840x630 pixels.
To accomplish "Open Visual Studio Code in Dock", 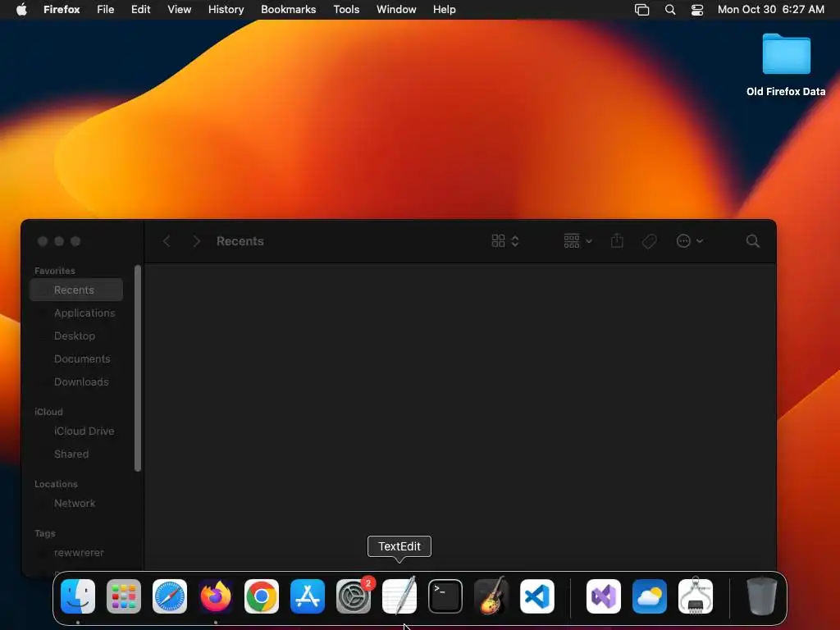I will [536, 596].
